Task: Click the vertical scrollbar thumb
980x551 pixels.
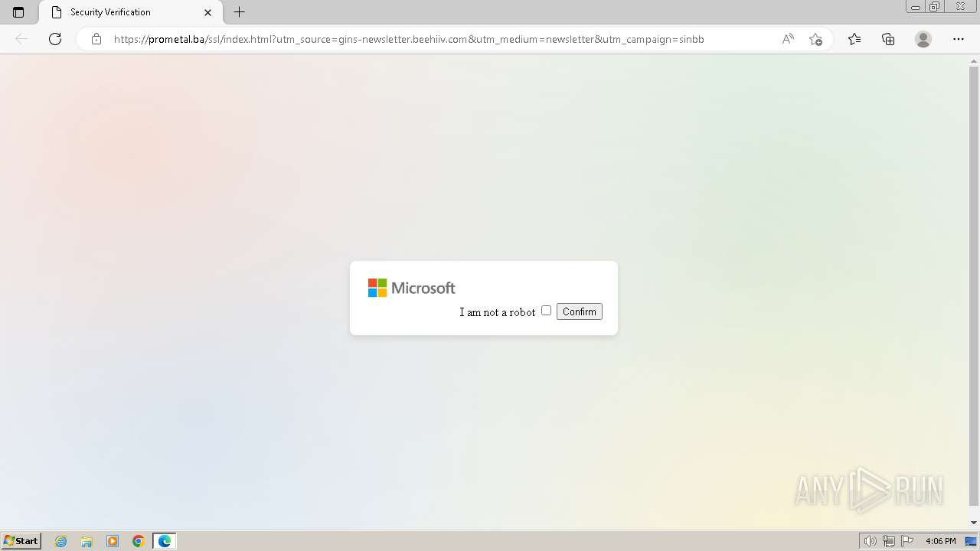Action: [x=974, y=286]
